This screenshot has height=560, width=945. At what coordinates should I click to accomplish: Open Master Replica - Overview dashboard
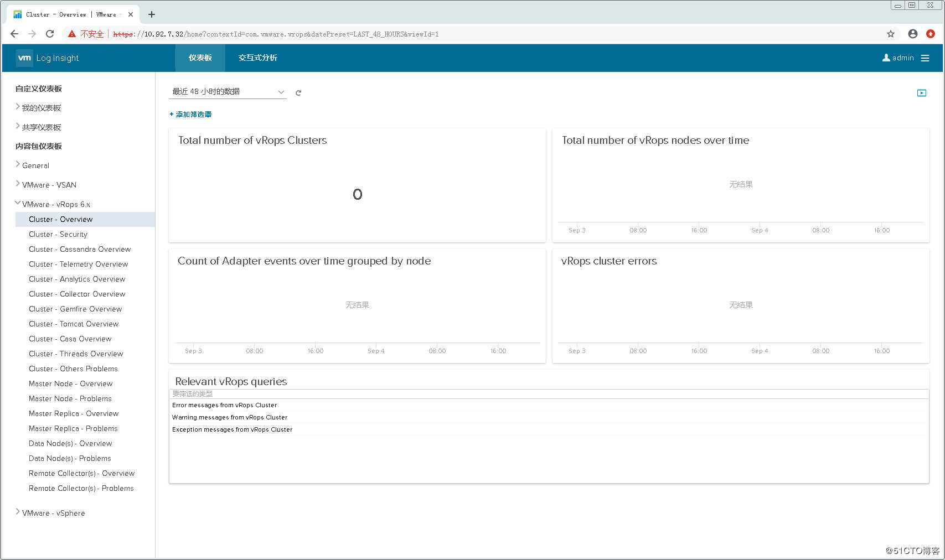coord(74,413)
